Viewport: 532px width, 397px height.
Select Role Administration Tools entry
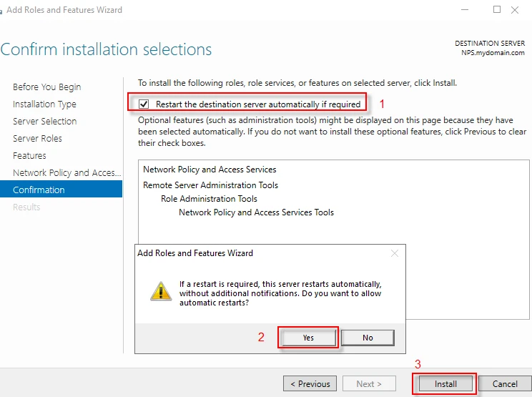[209, 199]
